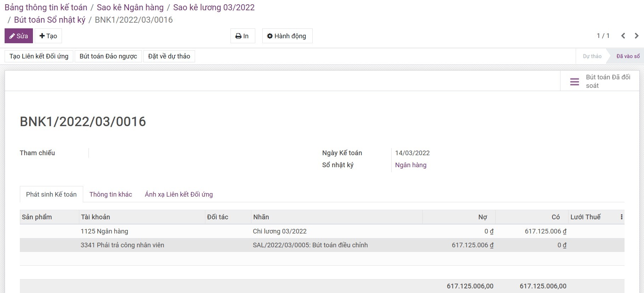Switch to Thông tin khác tab
The image size is (644, 293).
coord(111,194)
